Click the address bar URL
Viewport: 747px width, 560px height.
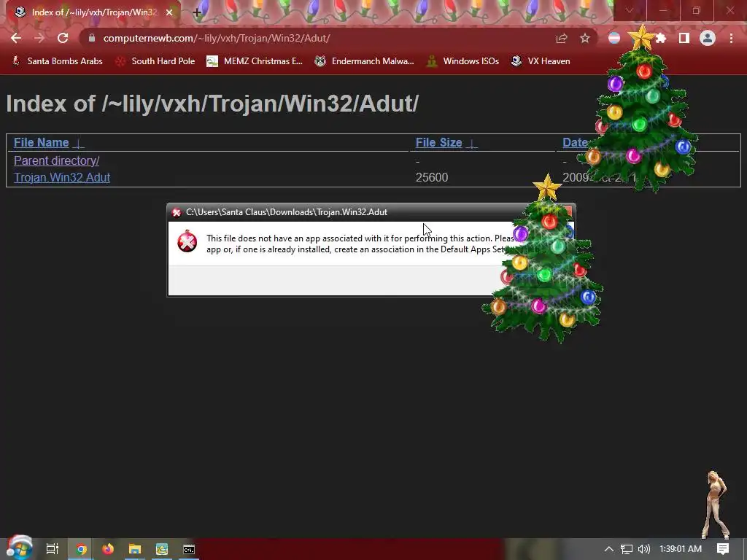click(217, 38)
